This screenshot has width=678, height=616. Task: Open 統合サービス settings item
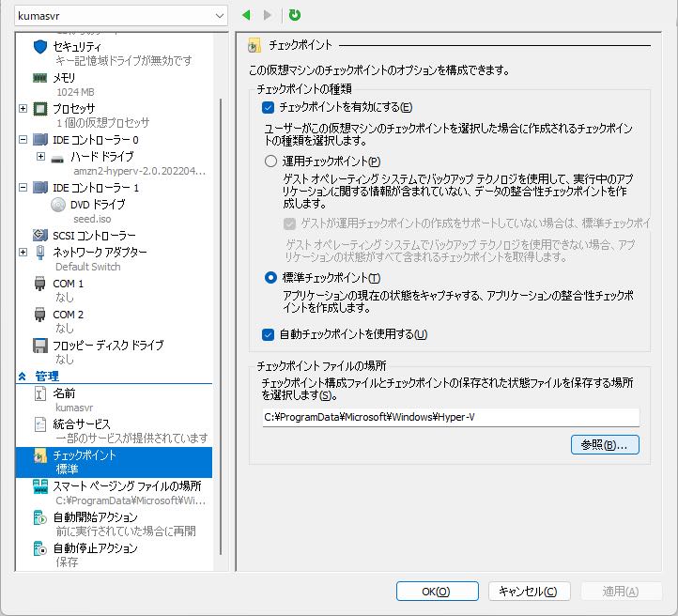click(x=82, y=424)
